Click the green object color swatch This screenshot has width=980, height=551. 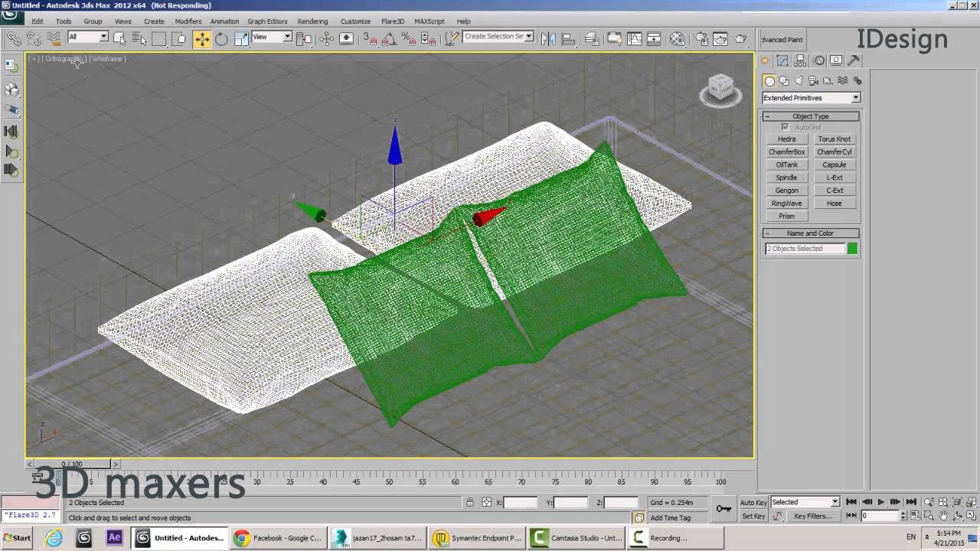tap(853, 249)
